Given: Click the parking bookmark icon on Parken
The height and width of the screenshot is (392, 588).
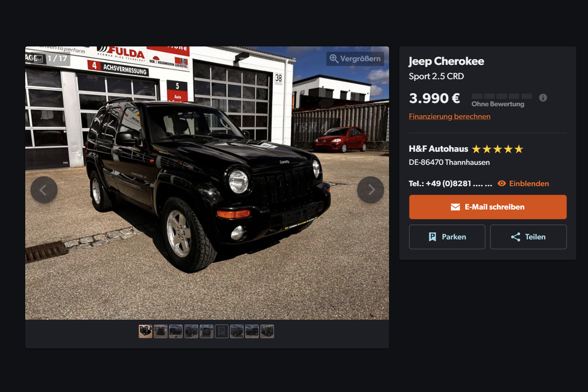Looking at the screenshot, I should pyautogui.click(x=432, y=237).
